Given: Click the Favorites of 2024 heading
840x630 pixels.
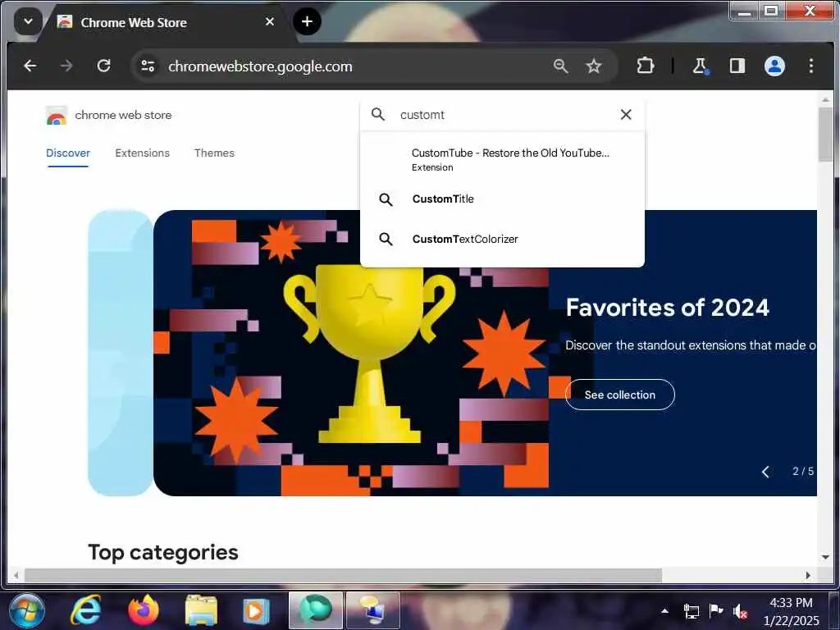Looking at the screenshot, I should (668, 308).
